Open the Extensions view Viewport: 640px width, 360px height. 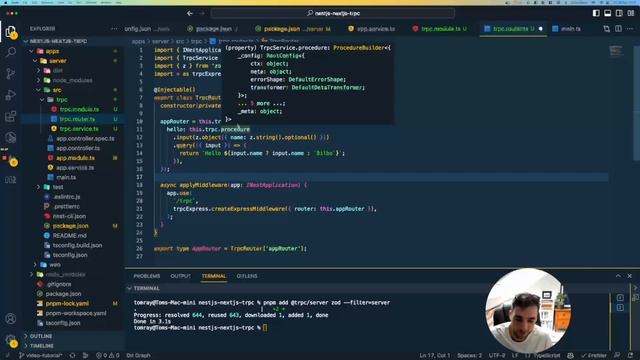(11, 116)
